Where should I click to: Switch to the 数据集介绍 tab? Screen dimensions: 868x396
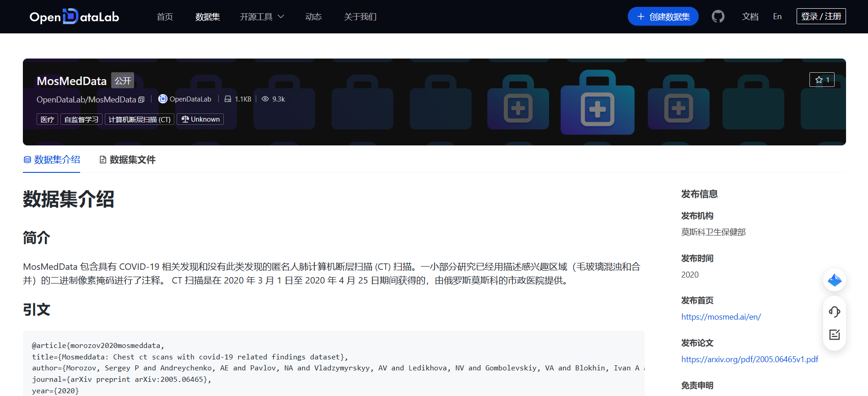click(52, 160)
